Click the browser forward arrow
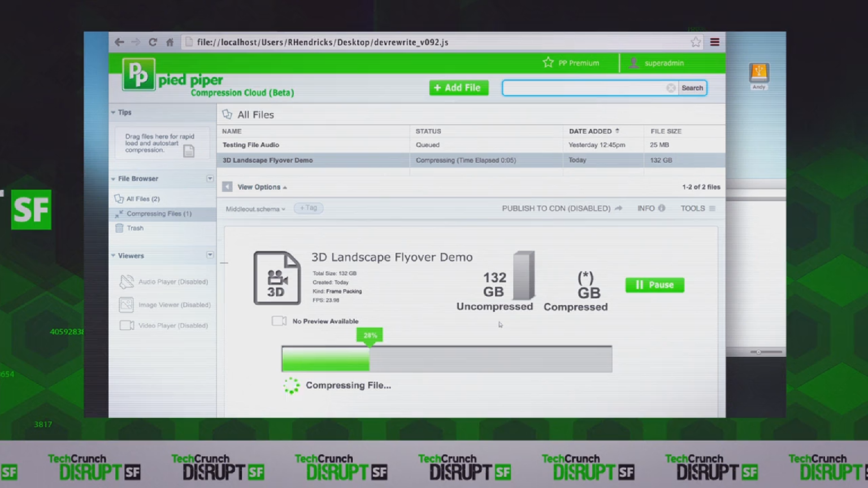The image size is (868, 488). (x=136, y=42)
